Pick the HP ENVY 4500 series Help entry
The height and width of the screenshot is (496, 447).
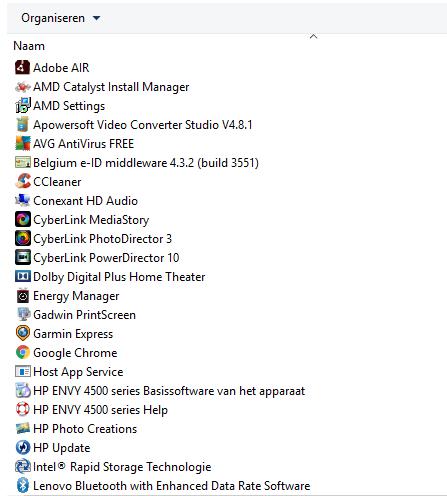point(100,410)
